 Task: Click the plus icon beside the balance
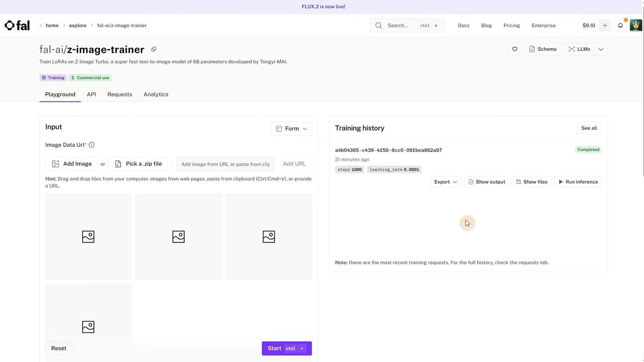(x=605, y=25)
